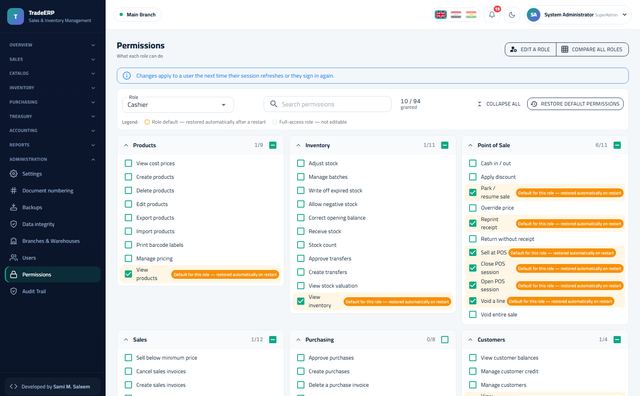Check View customer balances

pos(473,358)
